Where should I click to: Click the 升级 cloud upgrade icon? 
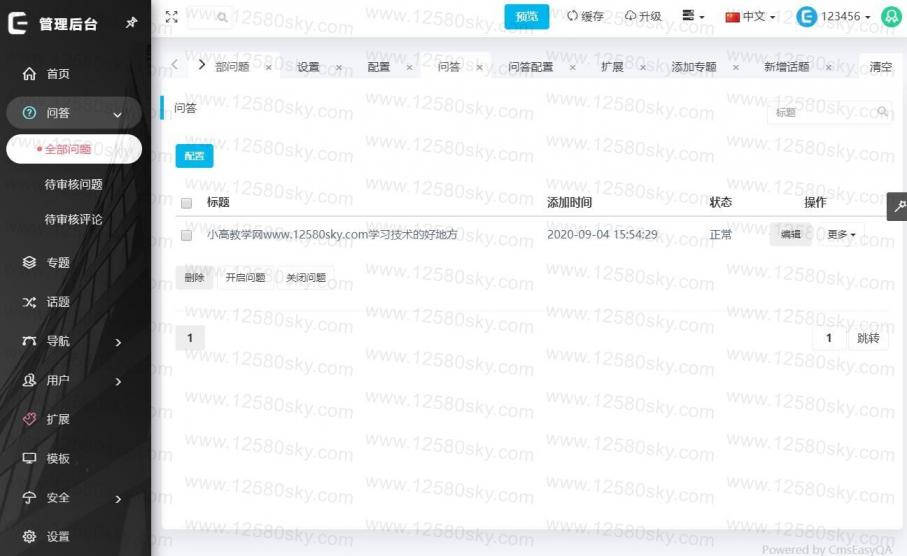coord(630,16)
